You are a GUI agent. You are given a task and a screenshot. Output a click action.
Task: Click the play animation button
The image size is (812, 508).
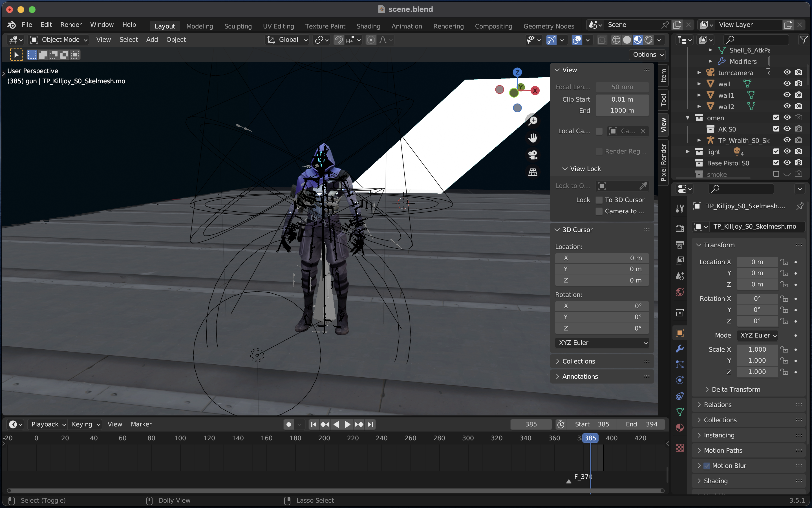pyautogui.click(x=347, y=424)
